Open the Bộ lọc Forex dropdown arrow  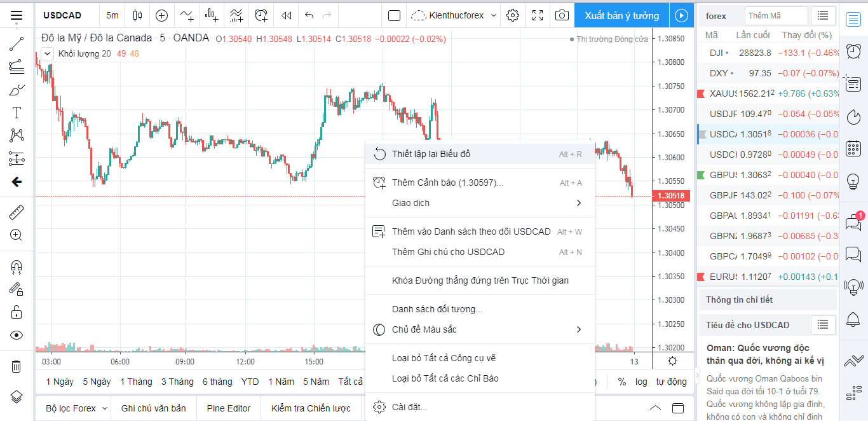105,408
